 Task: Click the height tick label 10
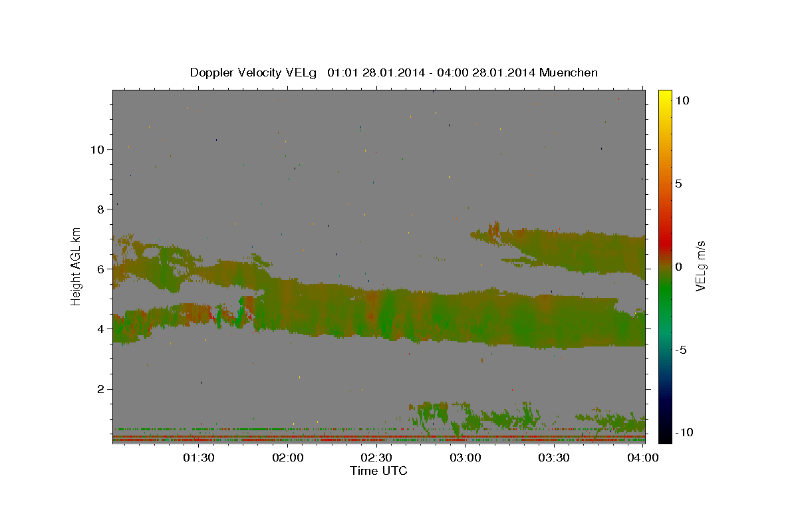[96, 149]
